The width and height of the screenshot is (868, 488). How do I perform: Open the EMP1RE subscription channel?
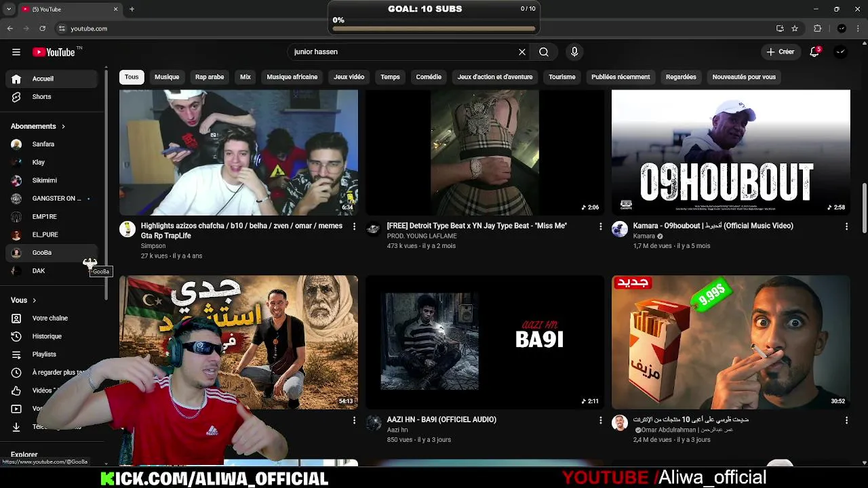click(52, 217)
